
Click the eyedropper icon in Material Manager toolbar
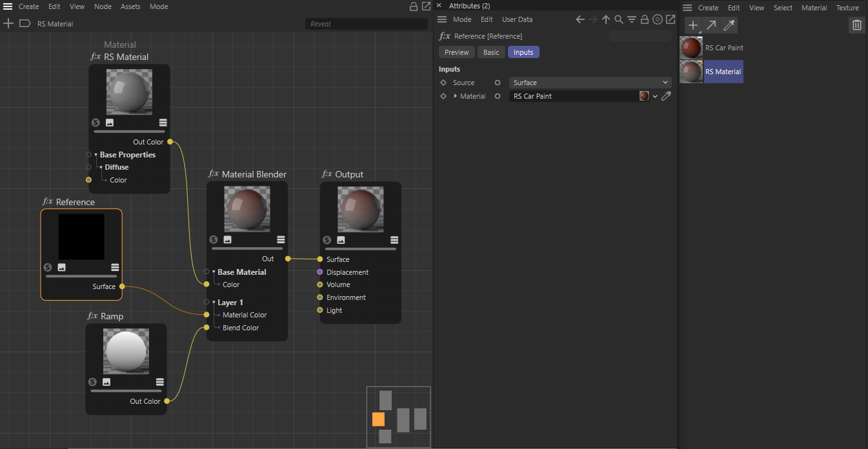pos(729,25)
